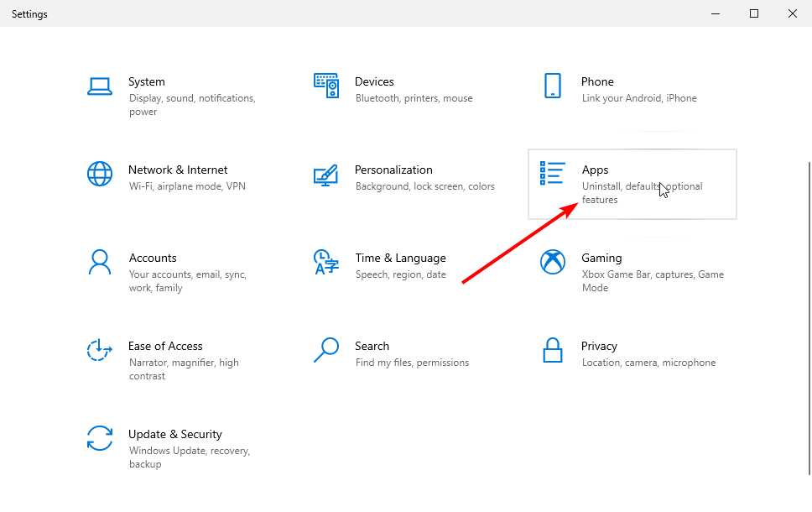Click the Gaming Xbox icon
Image resolution: width=812 pixels, height=512 pixels.
point(553,262)
